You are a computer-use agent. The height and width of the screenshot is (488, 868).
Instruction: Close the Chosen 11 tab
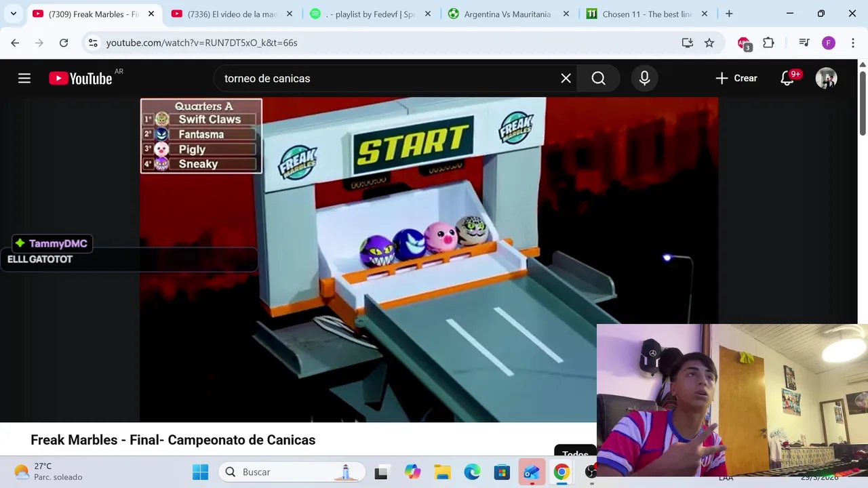point(704,14)
